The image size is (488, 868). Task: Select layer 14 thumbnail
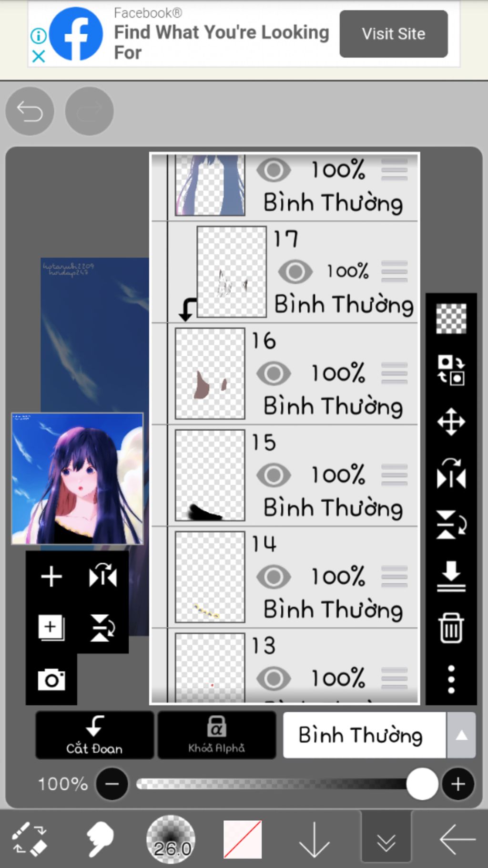point(210,577)
